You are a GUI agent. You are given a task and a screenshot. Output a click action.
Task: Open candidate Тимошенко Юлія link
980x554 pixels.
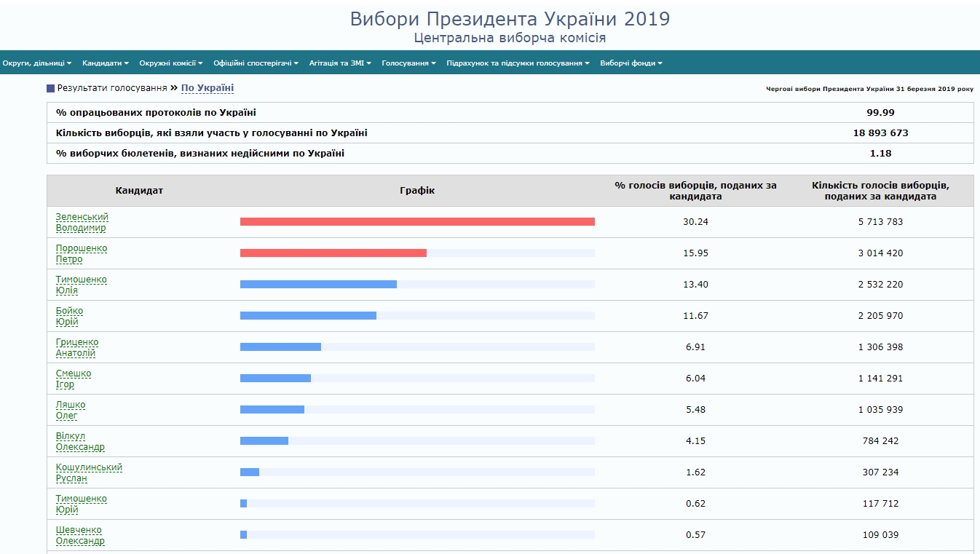(82, 285)
